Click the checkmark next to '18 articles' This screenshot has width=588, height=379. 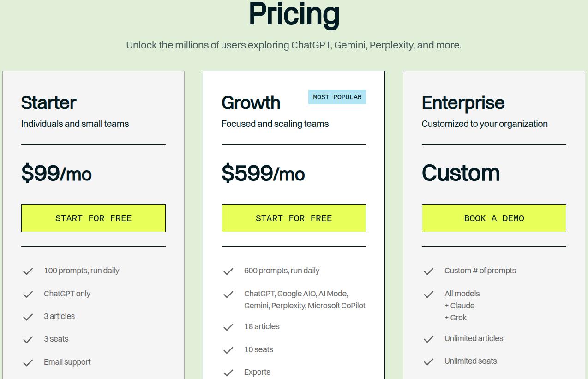[228, 326]
